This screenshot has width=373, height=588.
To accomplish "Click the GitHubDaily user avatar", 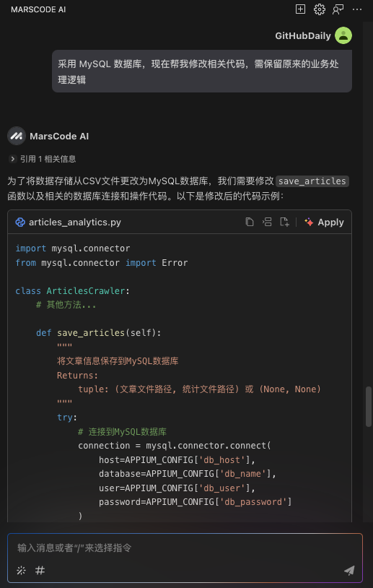I will click(343, 35).
